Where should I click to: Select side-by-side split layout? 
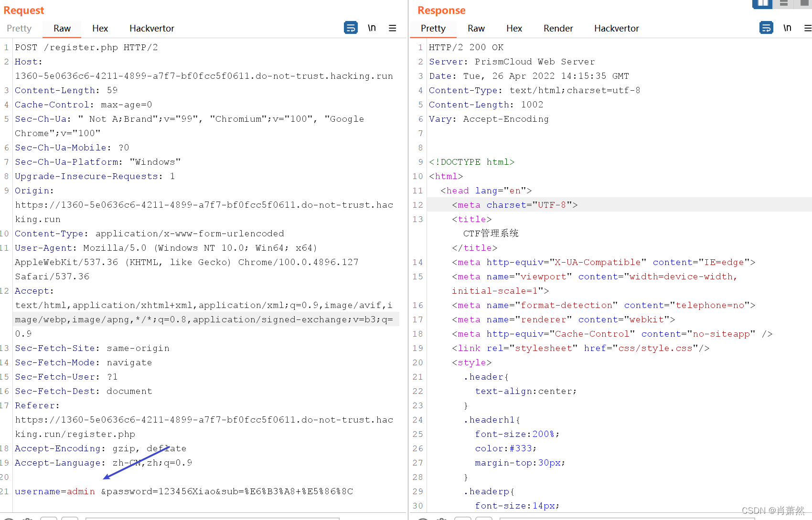pyautogui.click(x=762, y=3)
